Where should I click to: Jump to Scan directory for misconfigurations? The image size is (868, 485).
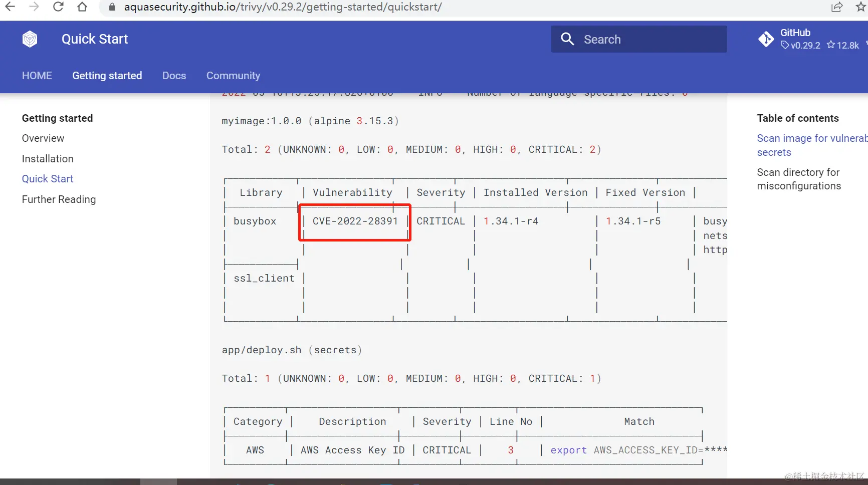(x=799, y=179)
